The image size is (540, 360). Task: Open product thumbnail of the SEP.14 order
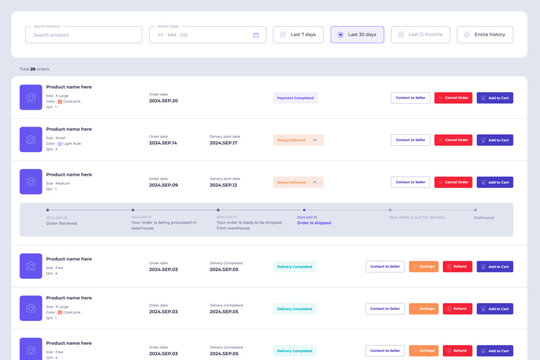coord(31,139)
